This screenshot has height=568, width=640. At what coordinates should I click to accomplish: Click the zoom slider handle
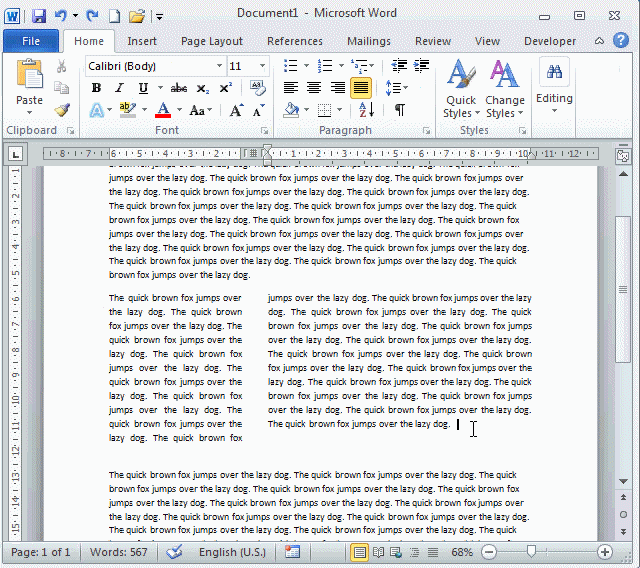coord(531,552)
